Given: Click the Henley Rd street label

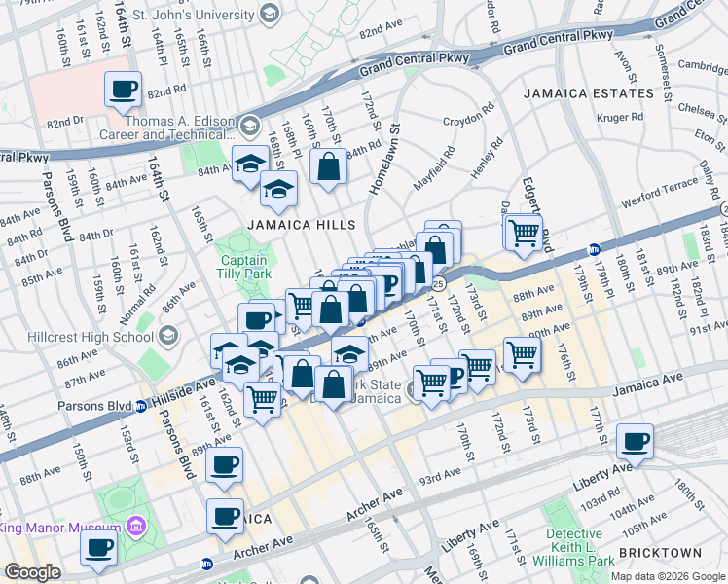Looking at the screenshot, I should 487,158.
